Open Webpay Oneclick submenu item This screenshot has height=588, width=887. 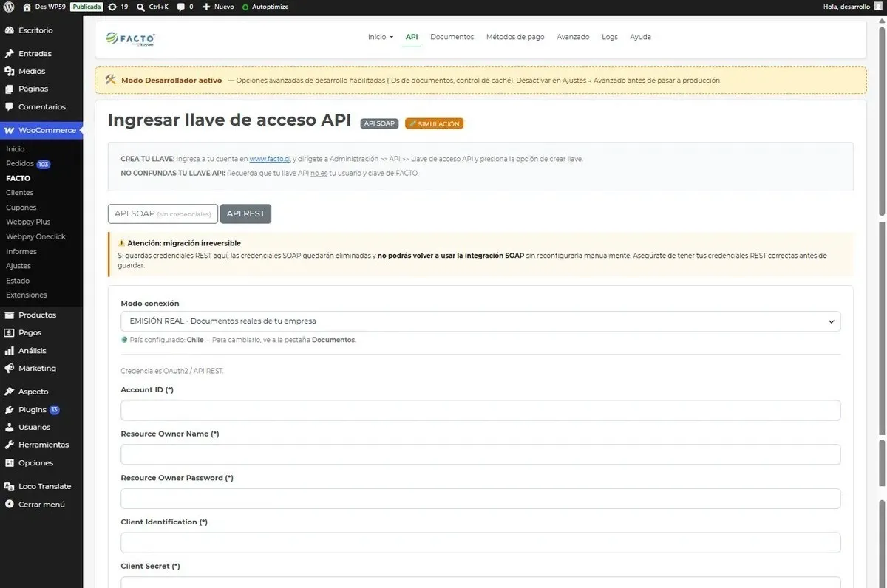click(35, 236)
